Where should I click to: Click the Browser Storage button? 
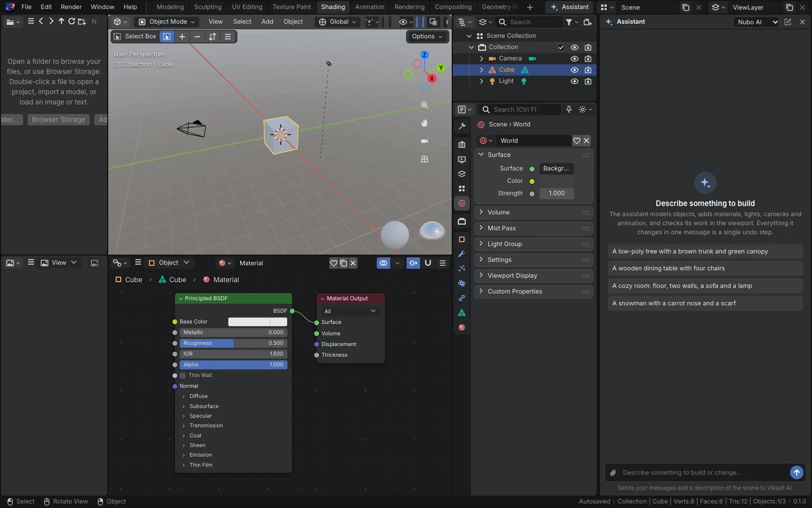(x=59, y=120)
